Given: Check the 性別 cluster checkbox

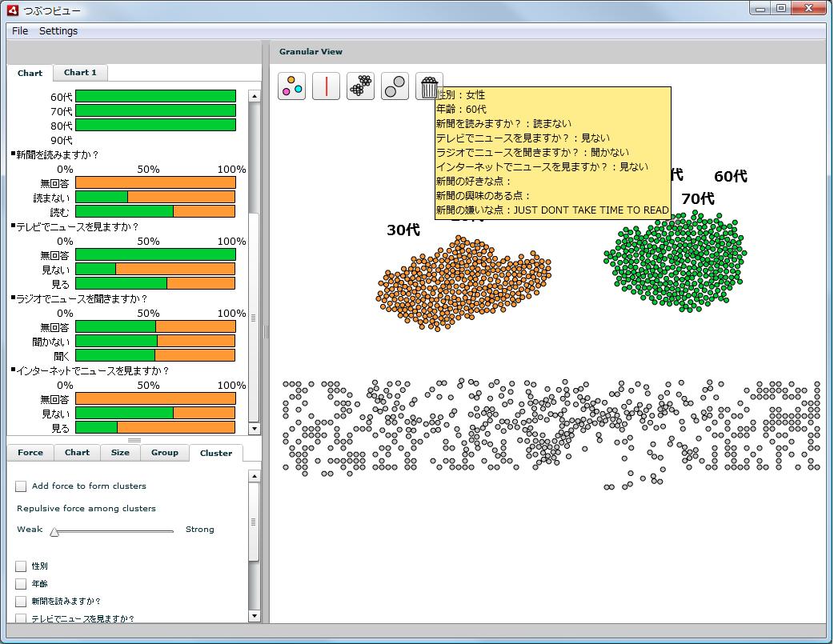Looking at the screenshot, I should (21, 566).
